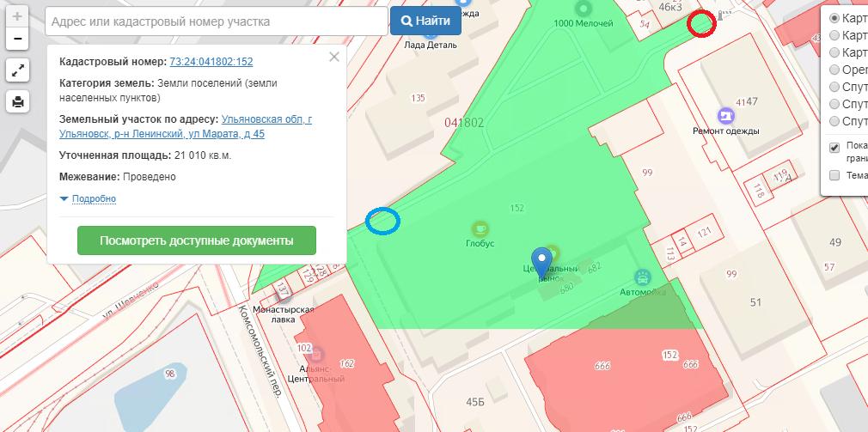
Task: Click Посмотреть доступные документы button
Action: pyautogui.click(x=197, y=240)
